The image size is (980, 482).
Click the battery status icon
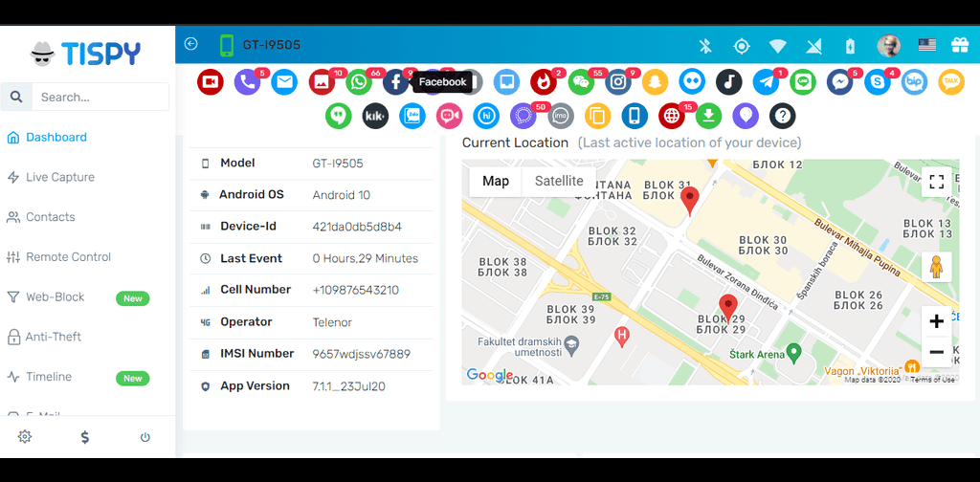[x=850, y=46]
